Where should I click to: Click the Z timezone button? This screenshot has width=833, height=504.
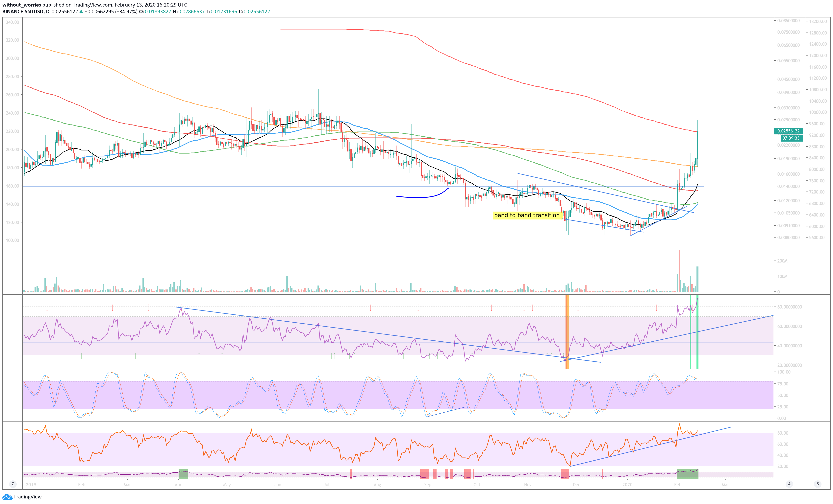coord(13,484)
